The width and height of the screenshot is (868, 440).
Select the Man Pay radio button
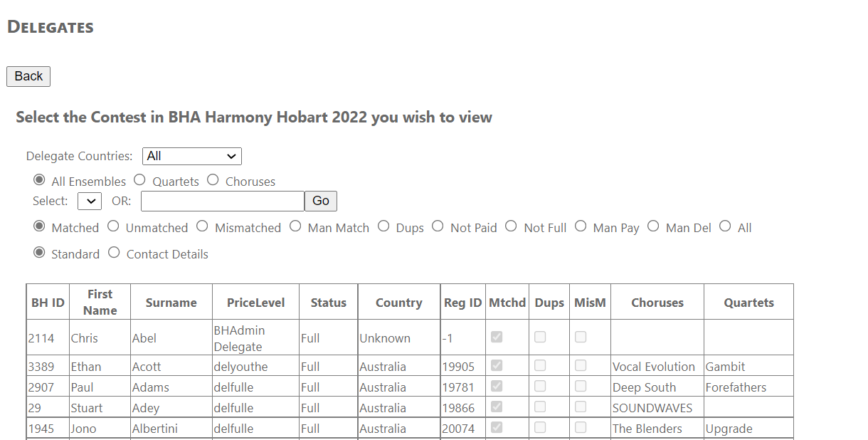pos(581,226)
